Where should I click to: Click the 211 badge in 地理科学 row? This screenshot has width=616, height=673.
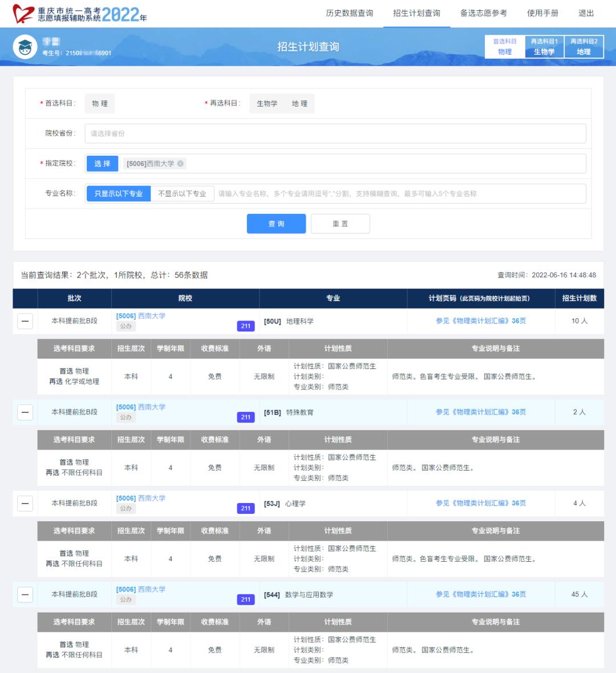[245, 326]
